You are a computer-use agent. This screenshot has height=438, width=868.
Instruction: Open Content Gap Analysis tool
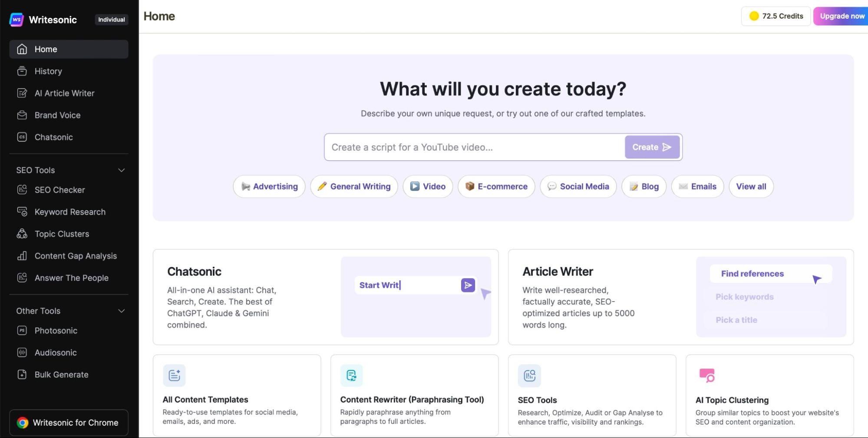coord(69,256)
